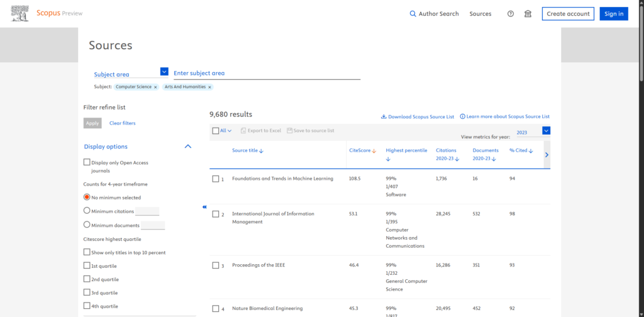Viewport: 644px width, 317px height.
Task: Select row 2 International Journal checkbox
Action: pyautogui.click(x=216, y=214)
